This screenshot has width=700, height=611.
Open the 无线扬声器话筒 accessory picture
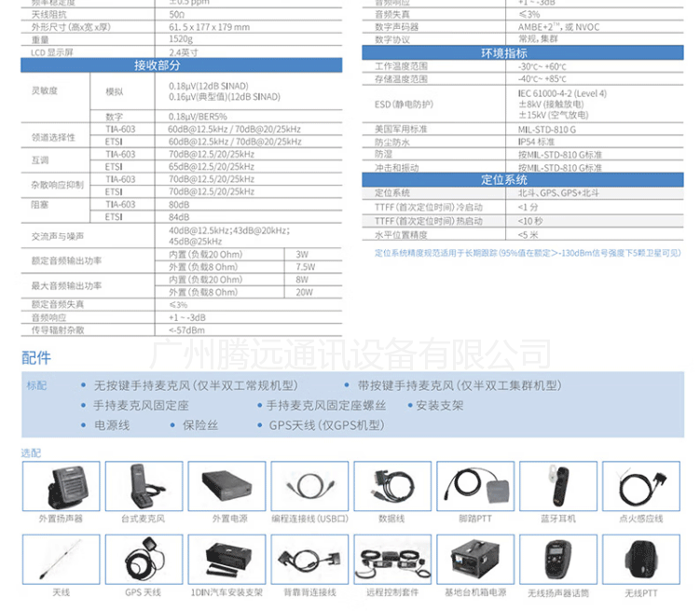[558, 559]
